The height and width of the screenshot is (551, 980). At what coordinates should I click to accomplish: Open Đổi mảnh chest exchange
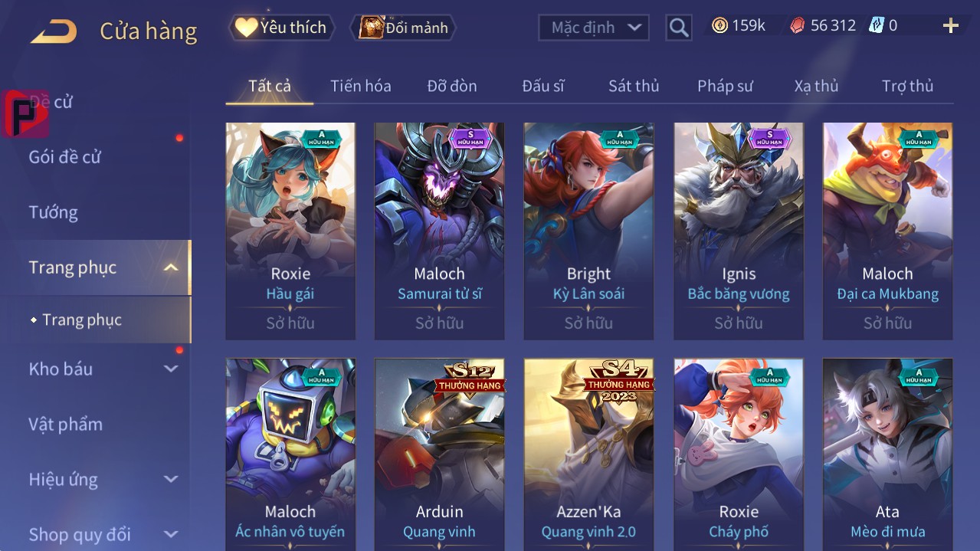click(403, 28)
